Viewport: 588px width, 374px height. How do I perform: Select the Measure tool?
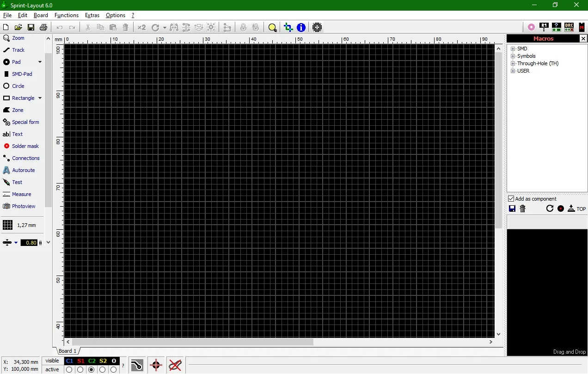(17, 194)
